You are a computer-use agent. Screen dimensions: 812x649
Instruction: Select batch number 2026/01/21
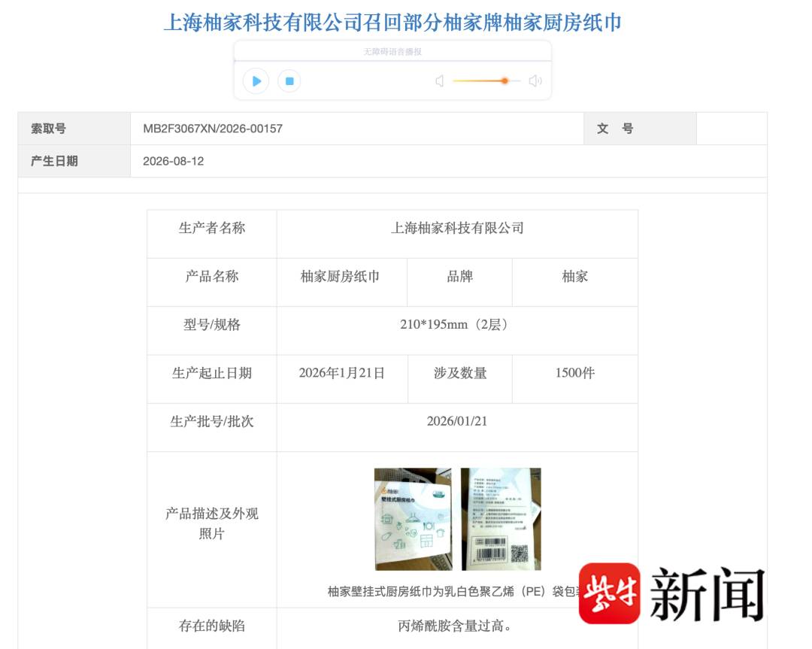(x=457, y=421)
